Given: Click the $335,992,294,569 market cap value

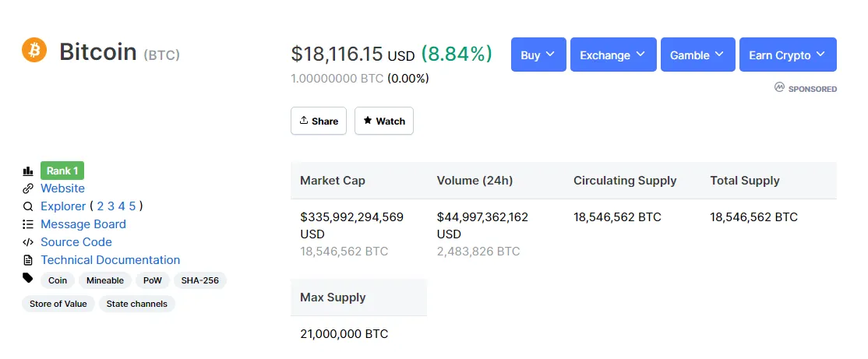Looking at the screenshot, I should (x=351, y=216).
